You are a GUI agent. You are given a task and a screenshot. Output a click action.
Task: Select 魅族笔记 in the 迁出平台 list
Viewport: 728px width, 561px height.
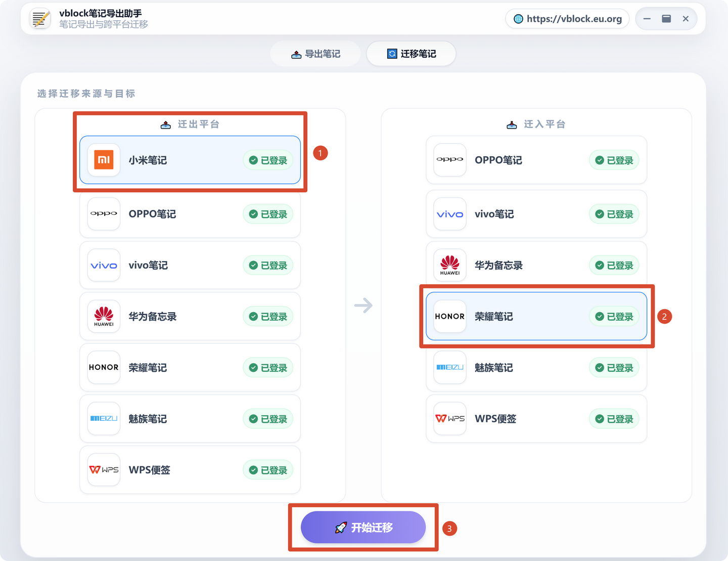point(190,418)
